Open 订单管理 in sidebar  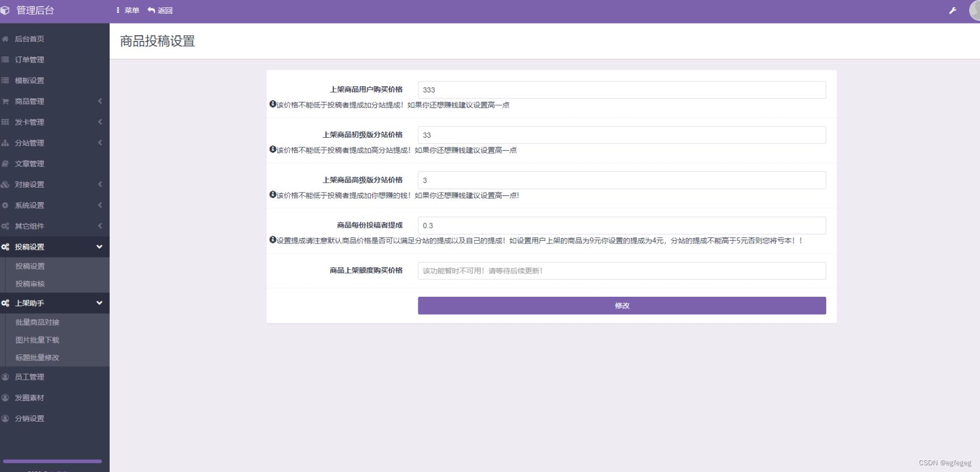tap(30, 60)
